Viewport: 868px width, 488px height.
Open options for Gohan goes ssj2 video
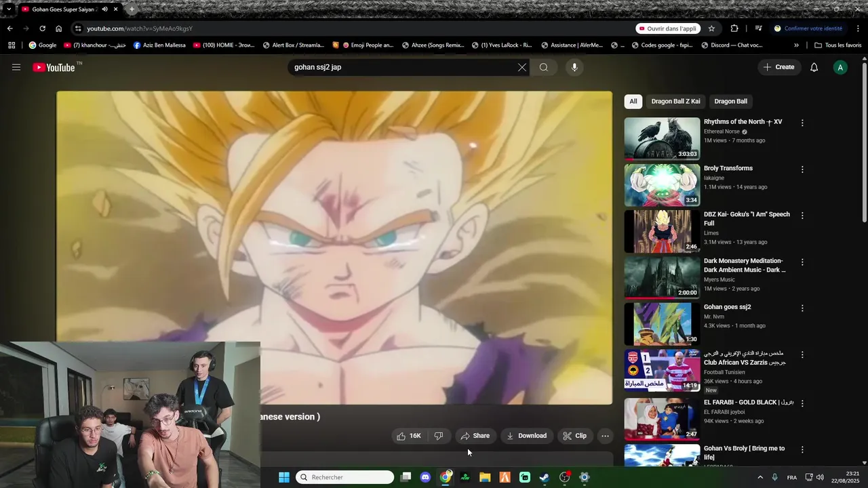click(x=802, y=308)
